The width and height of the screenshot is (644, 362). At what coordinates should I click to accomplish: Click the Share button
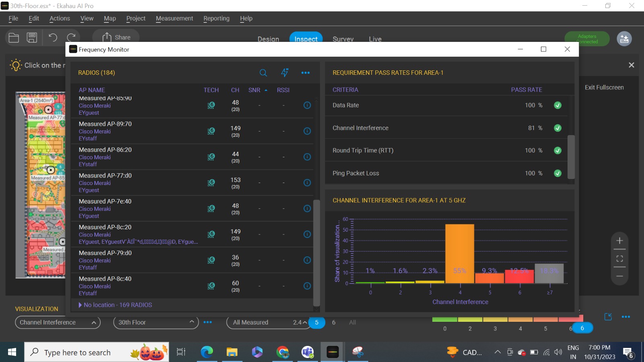coord(116,37)
